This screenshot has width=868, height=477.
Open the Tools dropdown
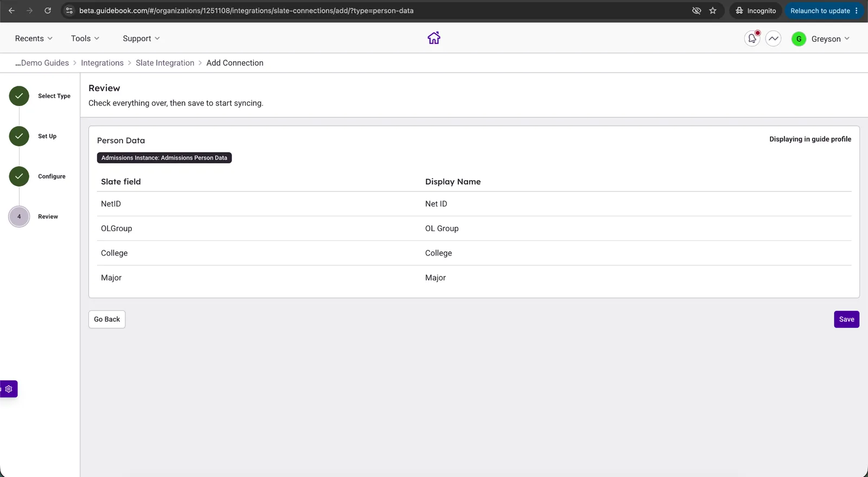85,39
